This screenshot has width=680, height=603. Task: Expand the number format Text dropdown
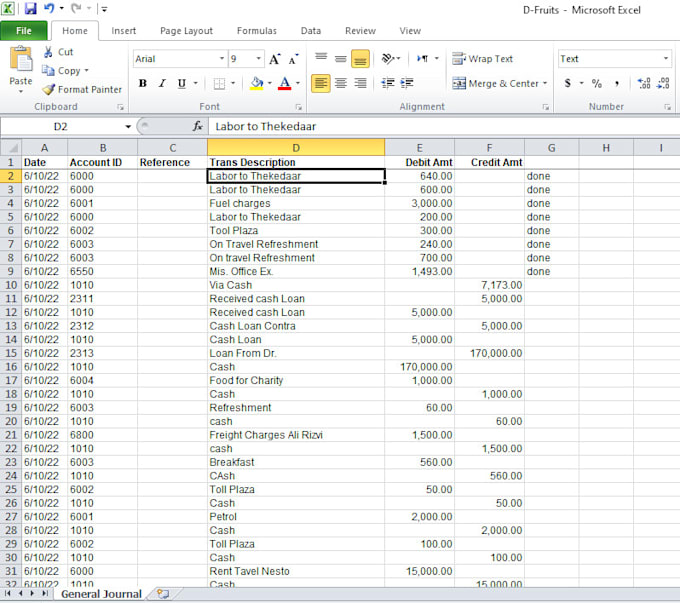click(664, 59)
